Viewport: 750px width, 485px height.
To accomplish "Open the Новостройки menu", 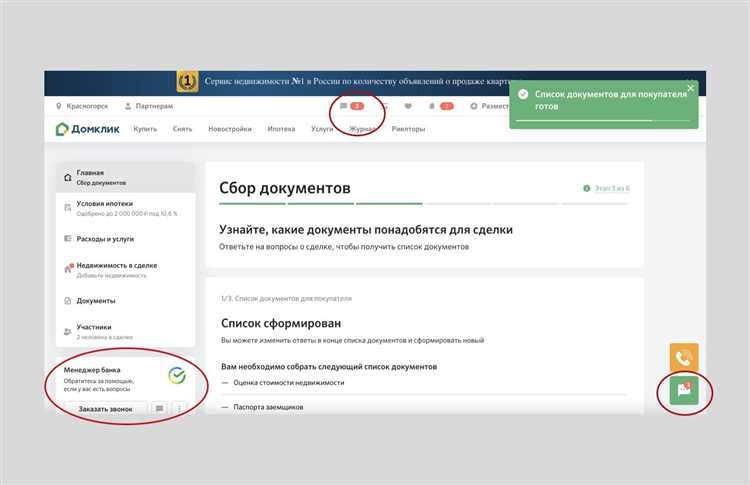I will tap(230, 129).
